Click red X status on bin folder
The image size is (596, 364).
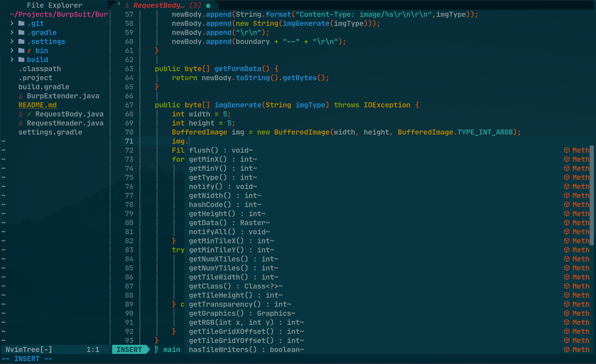point(29,51)
